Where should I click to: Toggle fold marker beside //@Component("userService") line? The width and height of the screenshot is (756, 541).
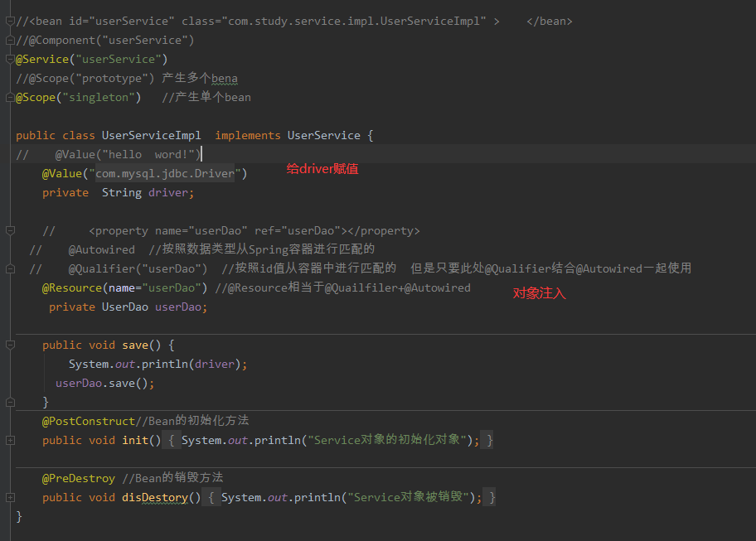tap(10, 40)
